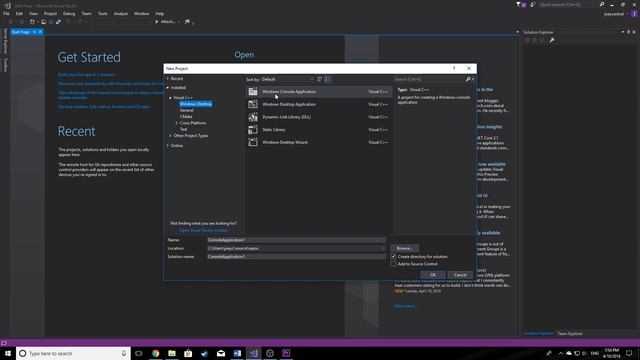Click the New Project search box
Screen dimensions: 640x360
tap(429, 79)
